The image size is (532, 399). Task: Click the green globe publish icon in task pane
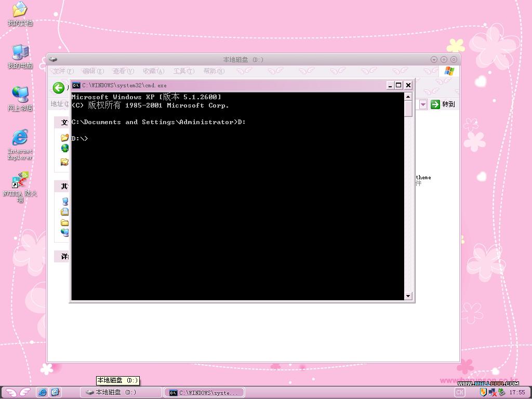(x=64, y=148)
